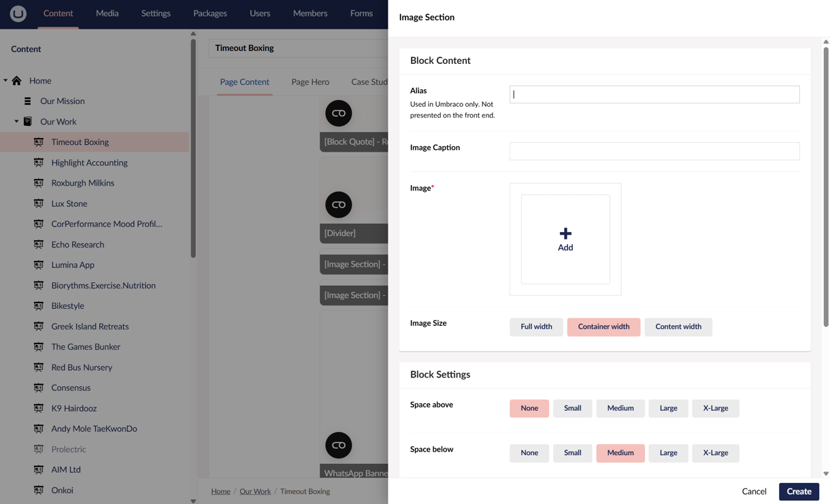Click the Timeout Boxing page icon
Screen dimensions: 830x504
coord(39,141)
